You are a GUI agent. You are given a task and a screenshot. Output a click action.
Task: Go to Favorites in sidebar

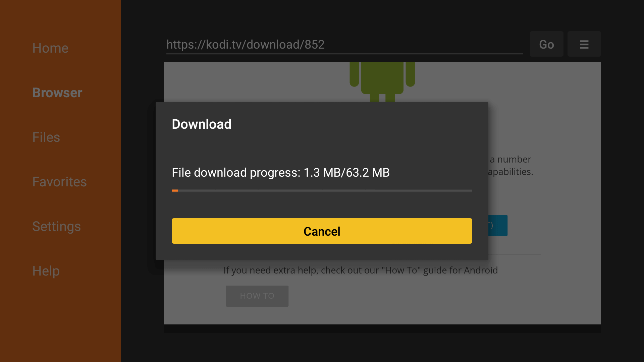pyautogui.click(x=60, y=182)
